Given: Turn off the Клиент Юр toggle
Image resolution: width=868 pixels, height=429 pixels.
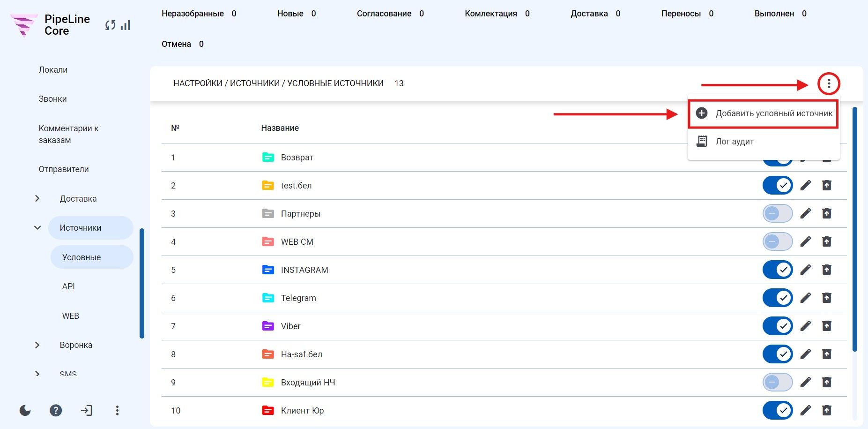Looking at the screenshot, I should click(x=778, y=411).
